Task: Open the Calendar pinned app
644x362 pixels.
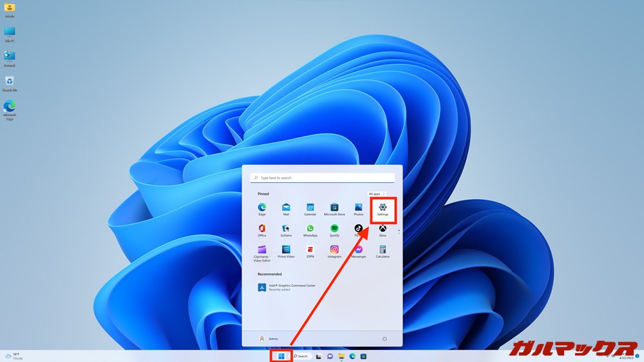Action: tap(310, 209)
